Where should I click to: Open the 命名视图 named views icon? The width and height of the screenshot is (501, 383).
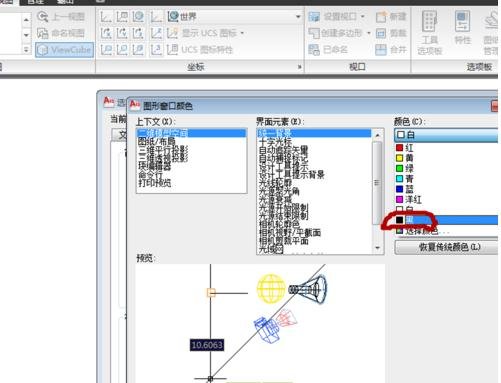[x=43, y=33]
